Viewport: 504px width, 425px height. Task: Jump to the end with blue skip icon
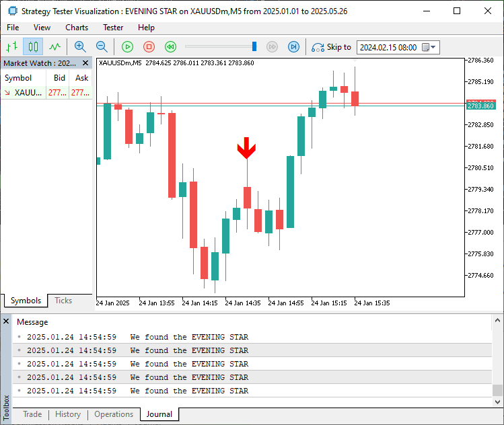click(x=293, y=47)
